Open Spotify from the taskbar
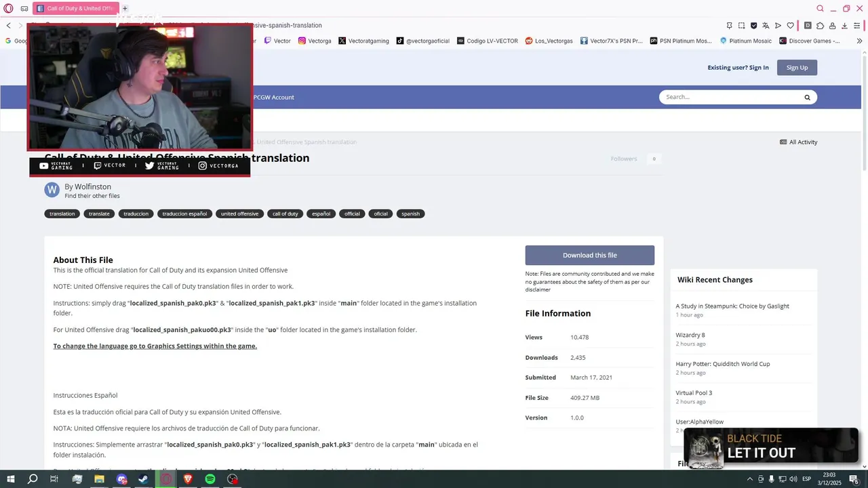The image size is (868, 488). pos(210,479)
